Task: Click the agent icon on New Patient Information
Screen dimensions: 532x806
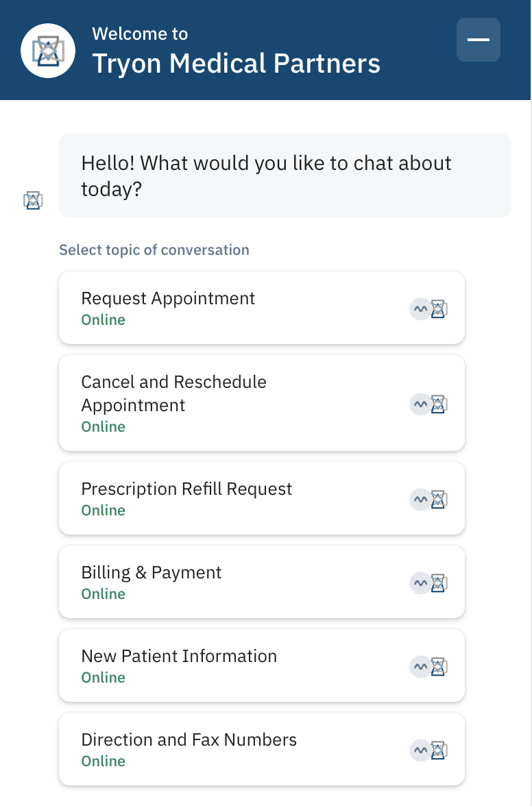Action: pos(438,667)
